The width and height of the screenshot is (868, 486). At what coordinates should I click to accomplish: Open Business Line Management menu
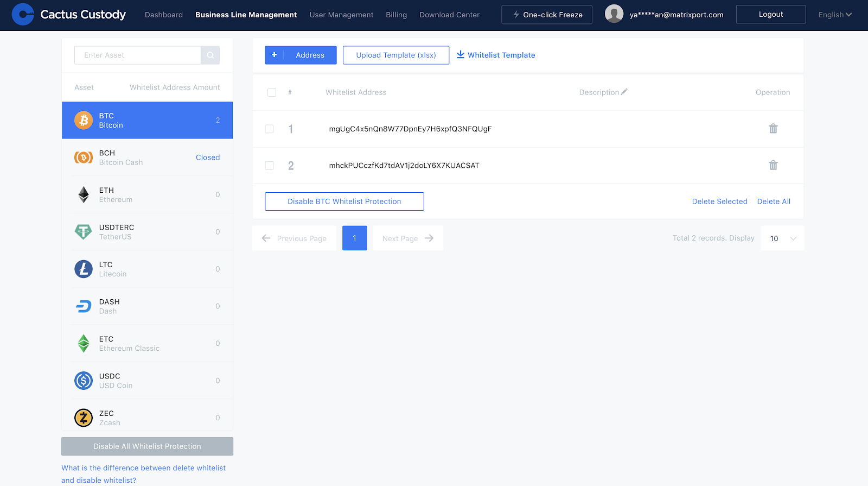(246, 15)
